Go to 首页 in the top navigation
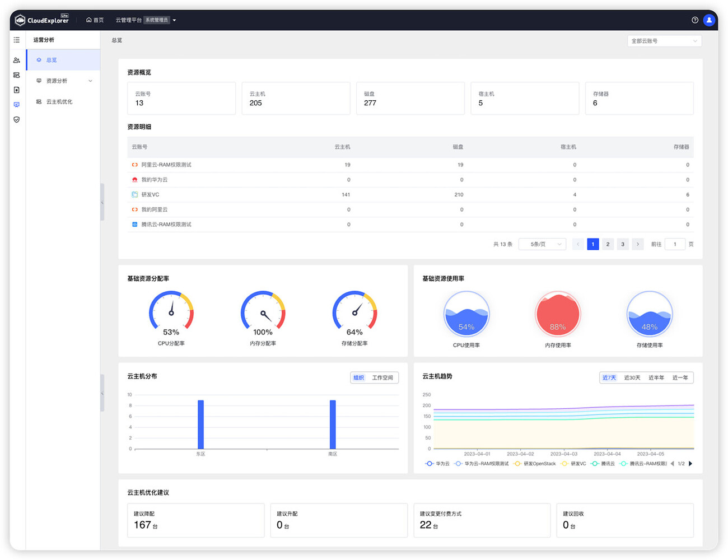This screenshot has width=728, height=560. (x=94, y=20)
